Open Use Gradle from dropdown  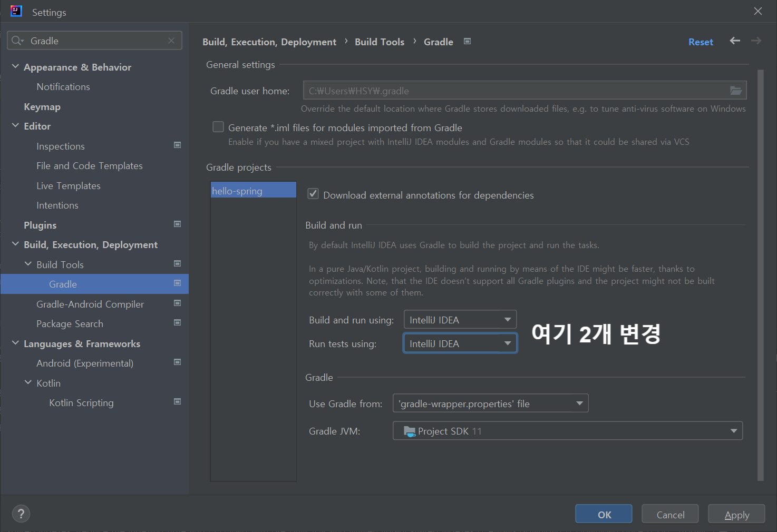(491, 403)
